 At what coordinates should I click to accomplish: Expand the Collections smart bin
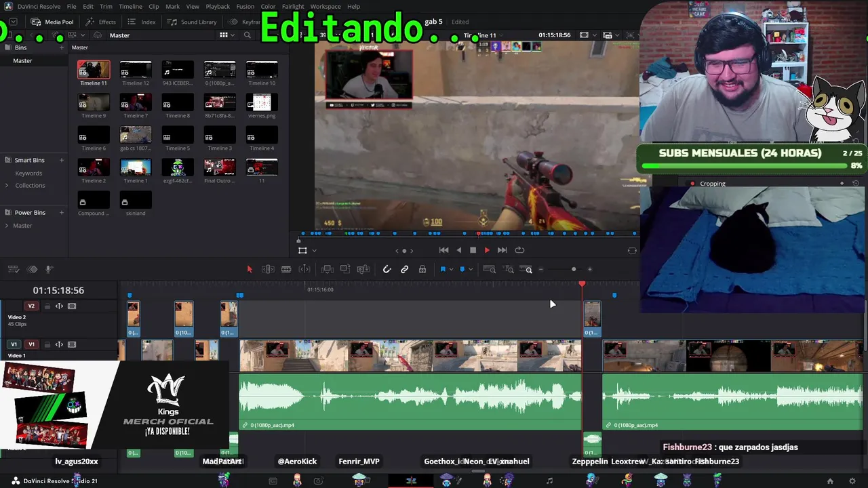[7, 185]
